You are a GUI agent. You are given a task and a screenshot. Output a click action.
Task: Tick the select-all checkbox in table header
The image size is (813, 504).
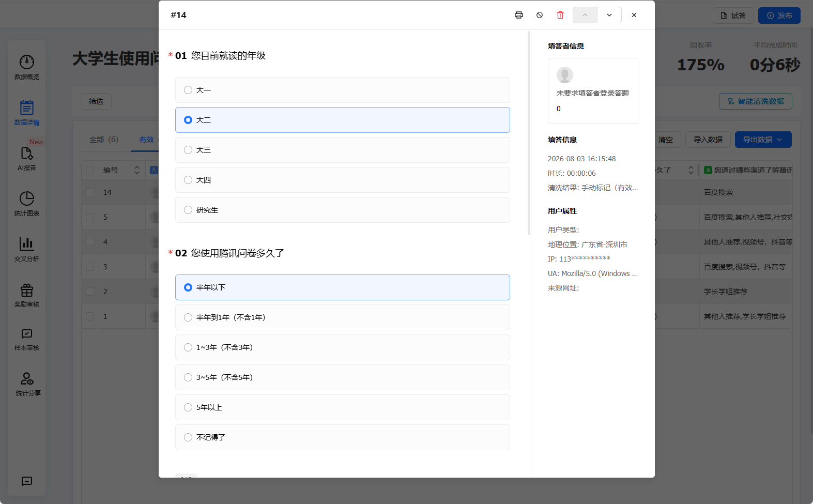(x=90, y=170)
